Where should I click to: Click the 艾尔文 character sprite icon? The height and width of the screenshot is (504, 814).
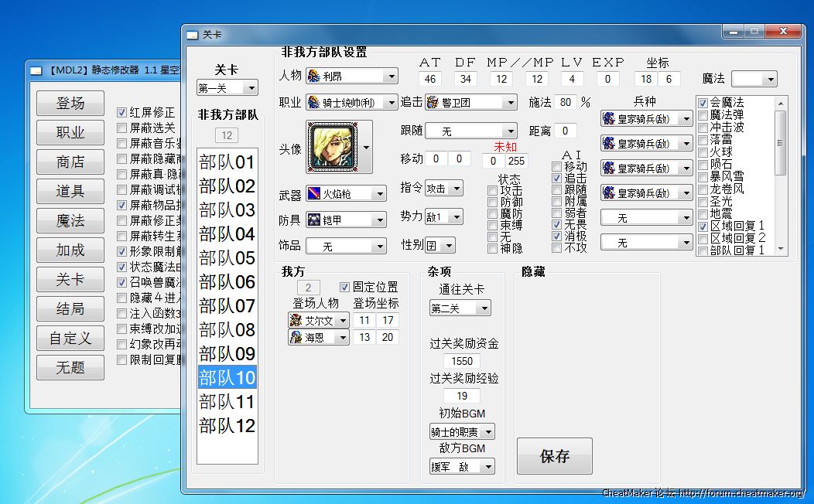tap(296, 320)
